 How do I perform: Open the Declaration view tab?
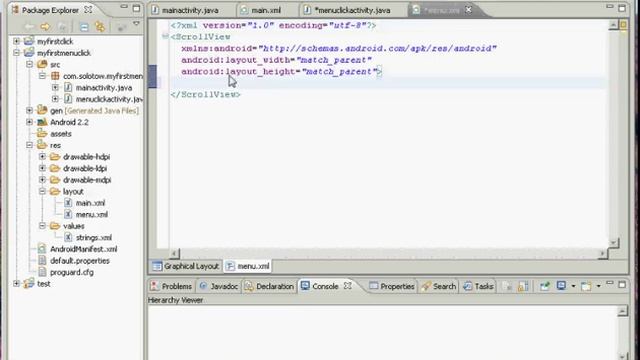pos(269,287)
